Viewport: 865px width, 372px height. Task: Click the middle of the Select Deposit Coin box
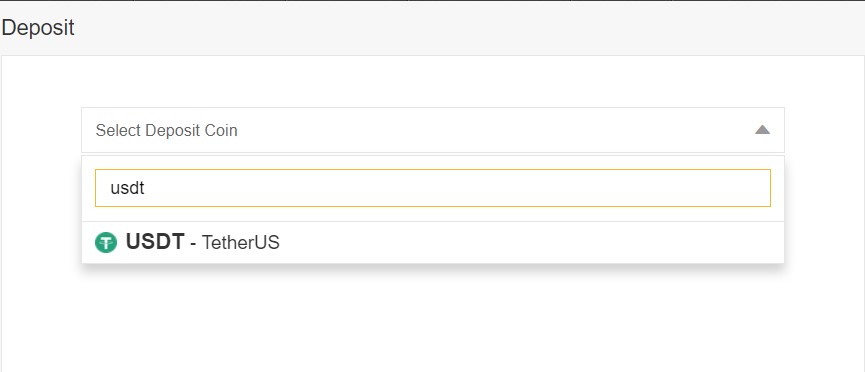[x=432, y=130]
